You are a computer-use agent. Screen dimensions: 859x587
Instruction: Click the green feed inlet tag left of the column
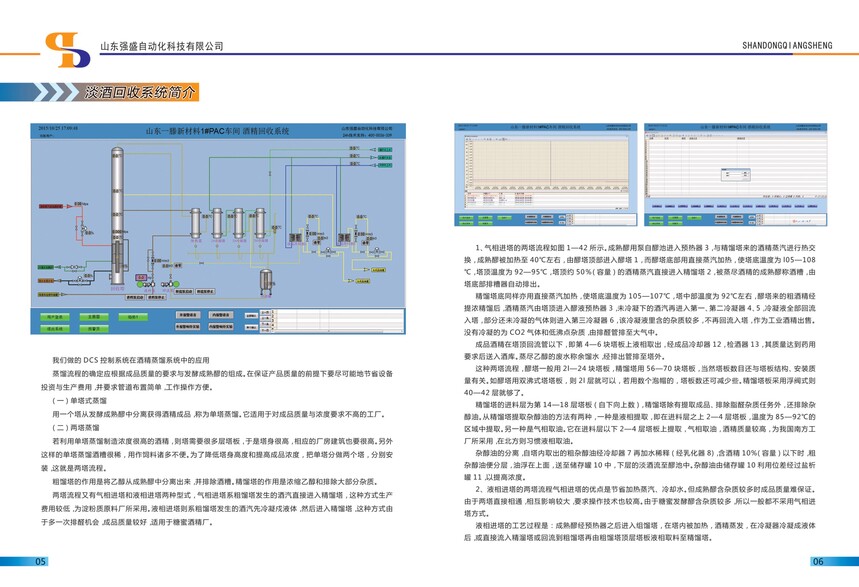(45, 267)
